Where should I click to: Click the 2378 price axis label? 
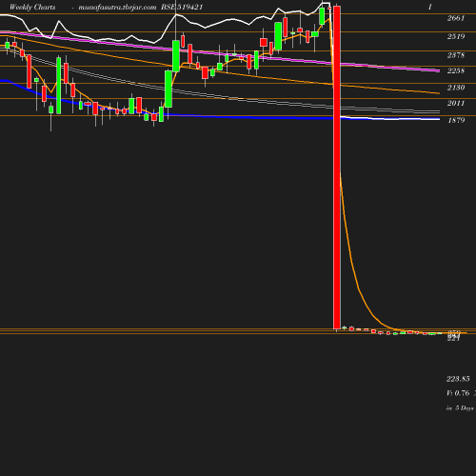click(456, 55)
